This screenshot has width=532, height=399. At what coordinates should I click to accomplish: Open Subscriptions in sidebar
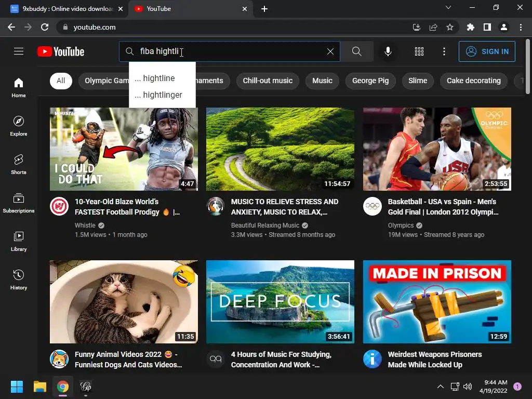[19, 203]
